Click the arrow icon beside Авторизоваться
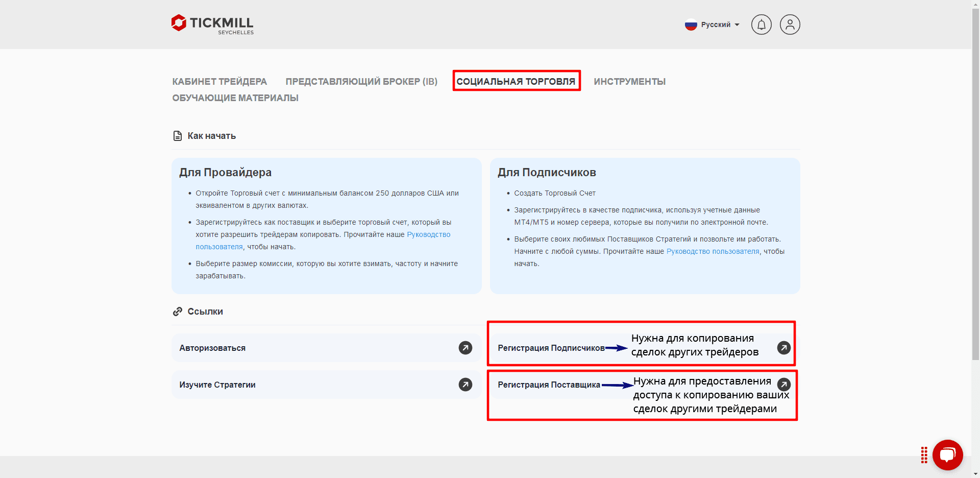 click(x=465, y=348)
